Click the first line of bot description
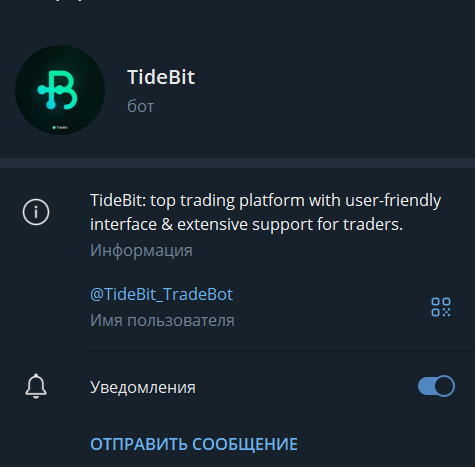Viewport: 475px width, 467px height. coord(266,201)
